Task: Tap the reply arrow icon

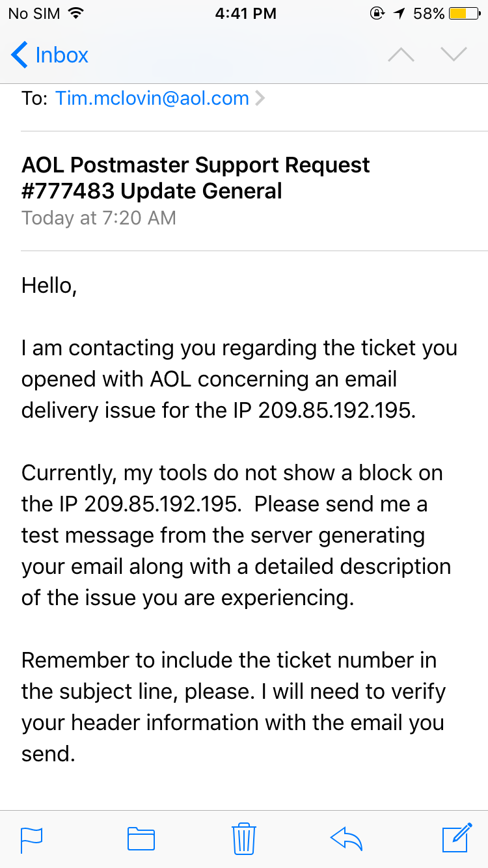Action: (346, 839)
